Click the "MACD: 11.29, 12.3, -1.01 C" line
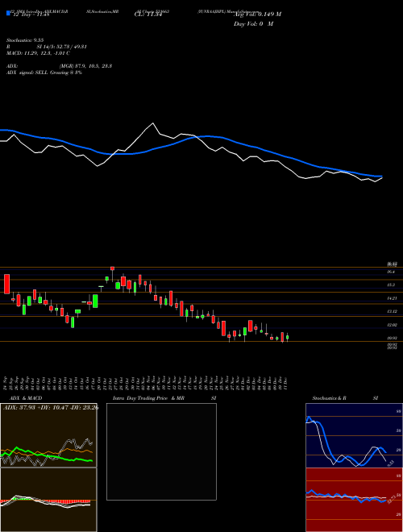The image size is (403, 532). [x=39, y=53]
